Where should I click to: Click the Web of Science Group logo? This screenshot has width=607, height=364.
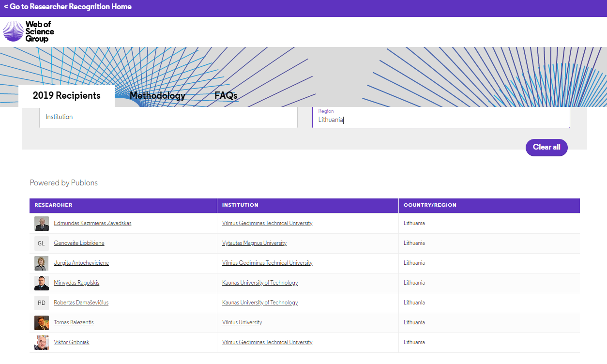pos(29,31)
